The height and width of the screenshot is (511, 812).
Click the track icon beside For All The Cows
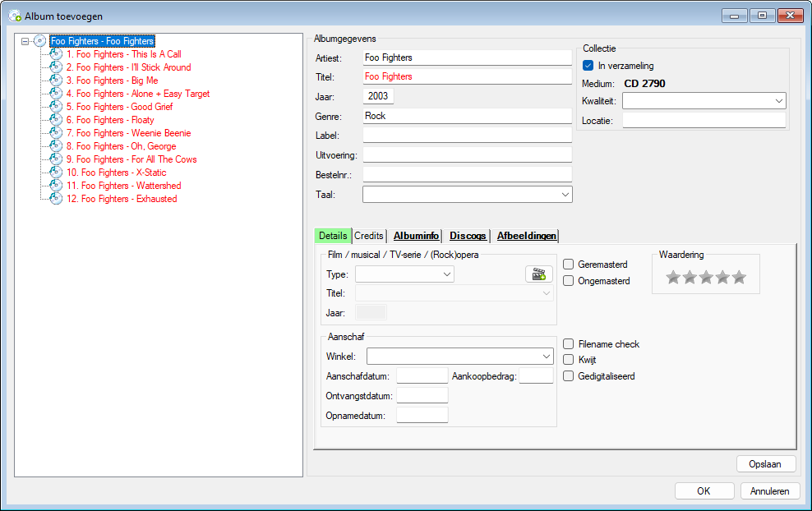(x=56, y=159)
